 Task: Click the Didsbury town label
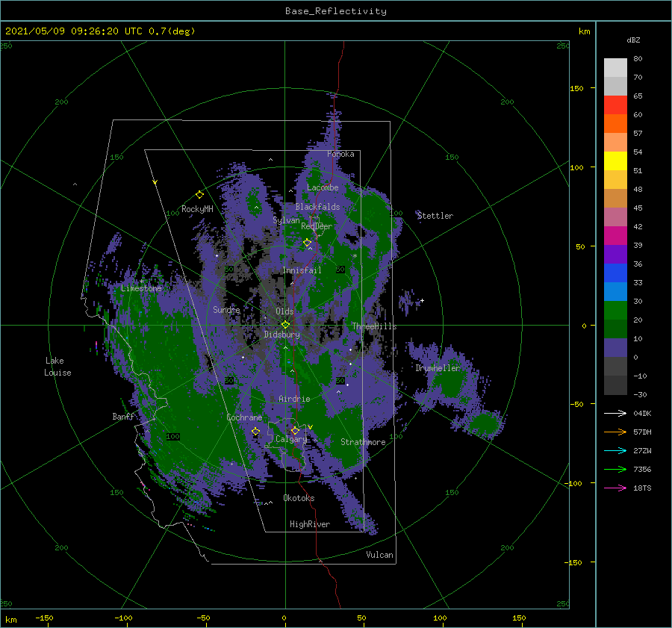click(x=281, y=335)
